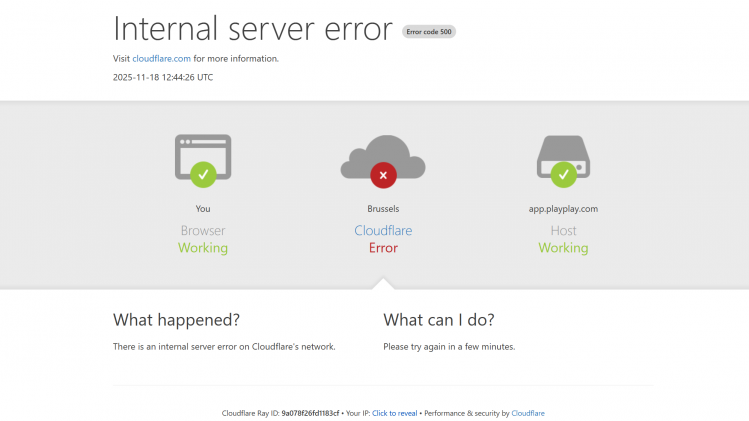Click the Error code 500 badge

pos(429,31)
